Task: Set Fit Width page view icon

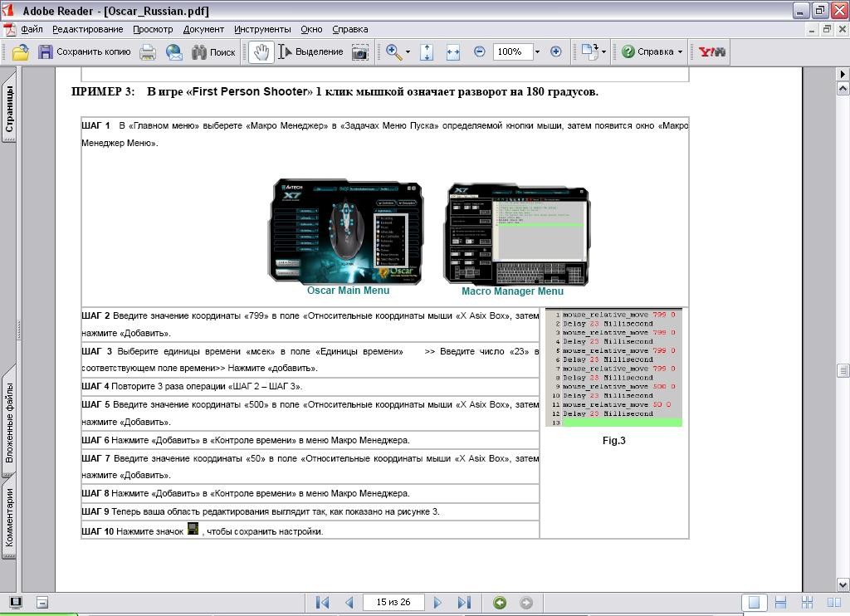Action: point(453,52)
